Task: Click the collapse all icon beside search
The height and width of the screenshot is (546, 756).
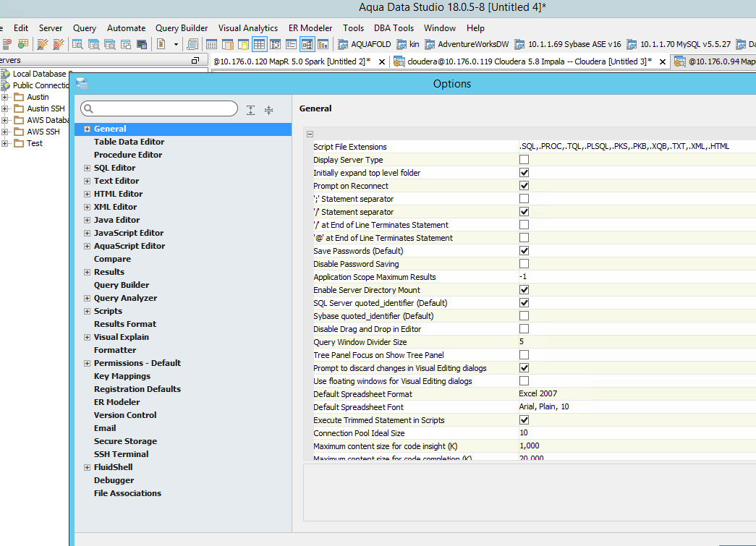Action: [x=269, y=110]
